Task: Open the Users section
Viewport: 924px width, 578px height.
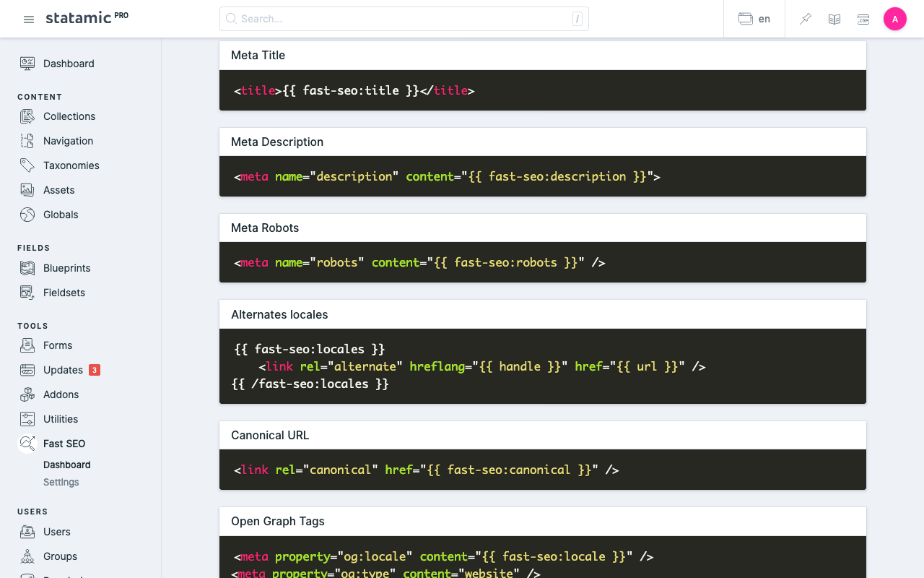Action: [57, 532]
